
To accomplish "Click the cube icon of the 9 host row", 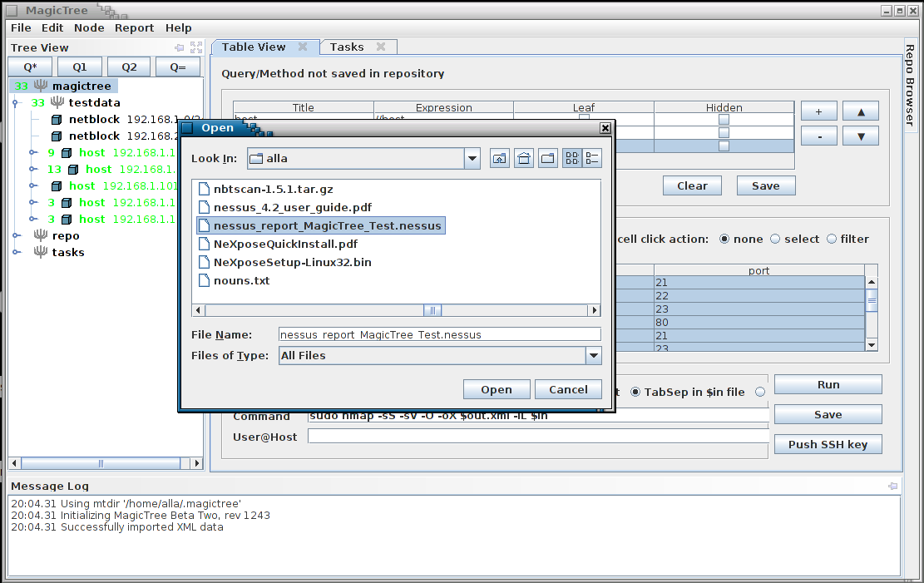I will coord(67,153).
